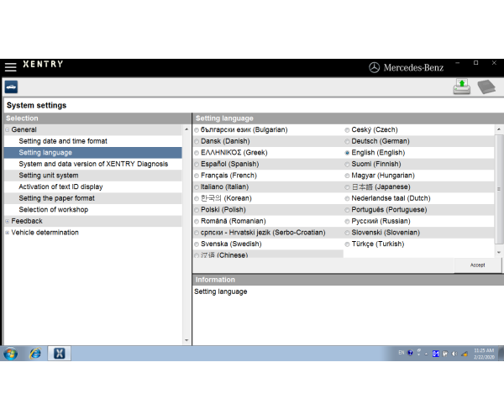Screen dimensions: 504x420
Task: Select the Deutsch (German) radio button
Action: 347,141
